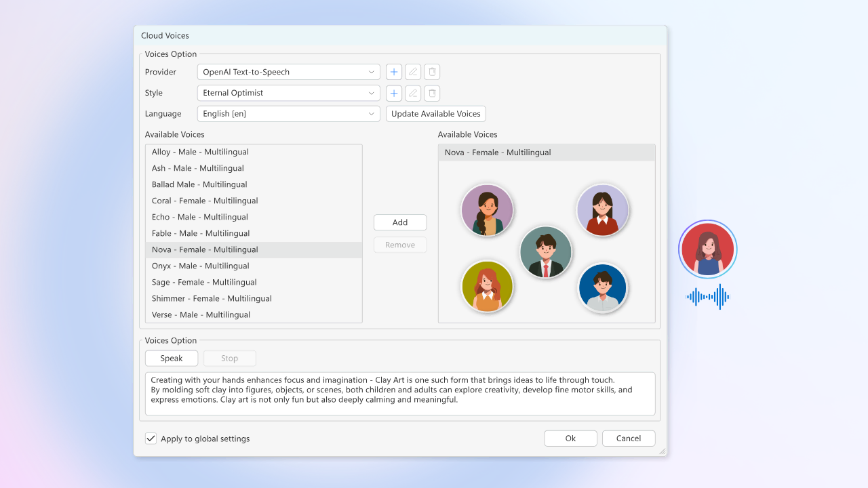Screen dimensions: 868x488
Task: Toggle Apply to global settings checkbox
Action: click(x=151, y=439)
